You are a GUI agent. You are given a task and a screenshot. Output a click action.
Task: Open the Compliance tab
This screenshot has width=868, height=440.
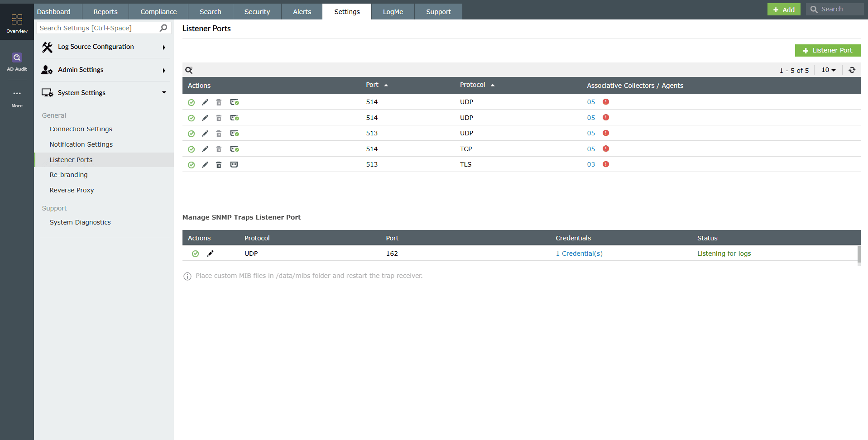coord(158,11)
